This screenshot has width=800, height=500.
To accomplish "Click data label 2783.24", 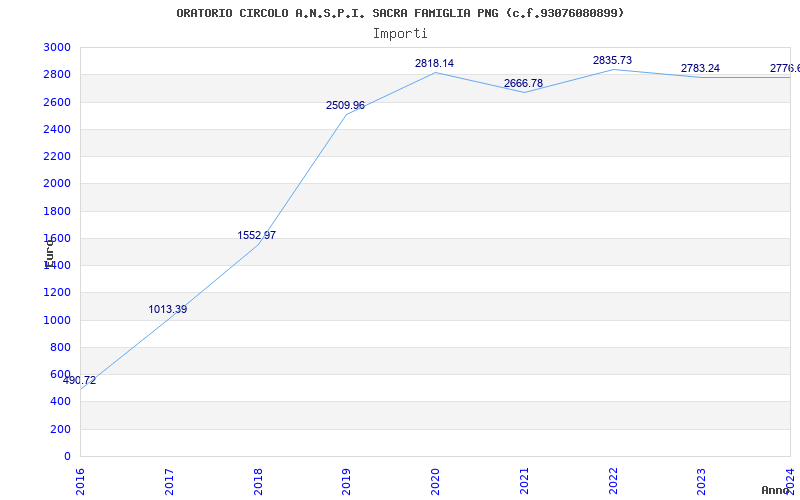I will pos(701,68).
